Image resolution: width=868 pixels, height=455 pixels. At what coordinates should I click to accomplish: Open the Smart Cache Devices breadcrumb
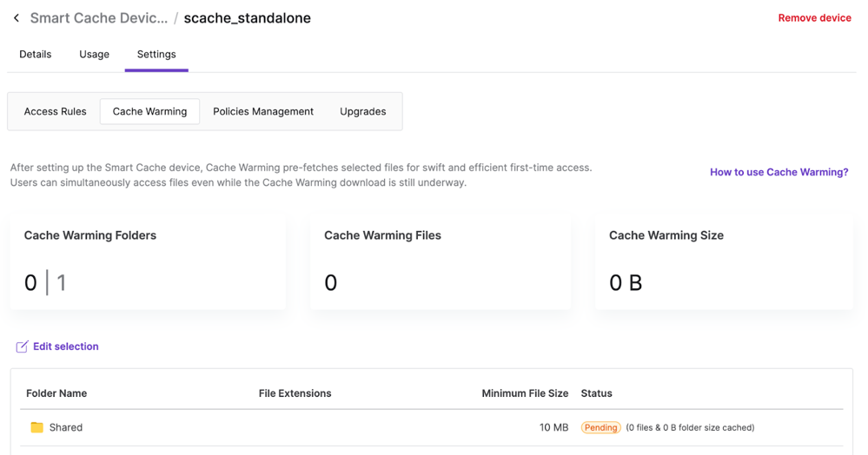tap(98, 18)
